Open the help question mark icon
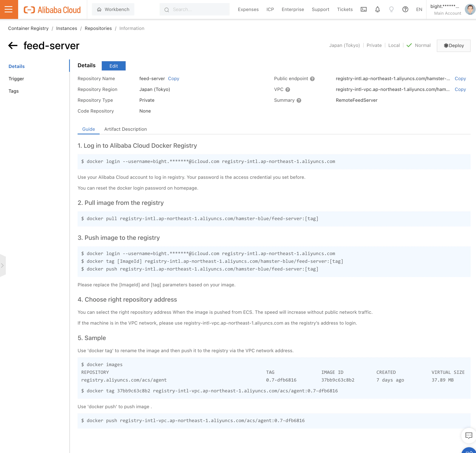The height and width of the screenshot is (453, 476). (x=405, y=9)
